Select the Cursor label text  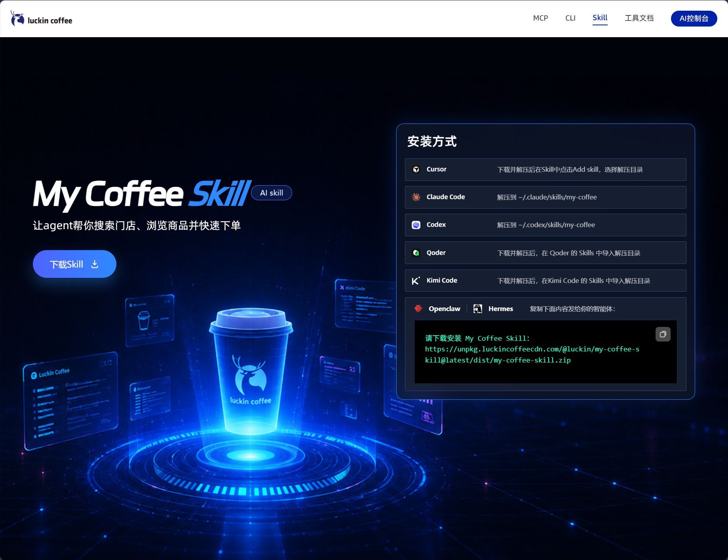436,169
